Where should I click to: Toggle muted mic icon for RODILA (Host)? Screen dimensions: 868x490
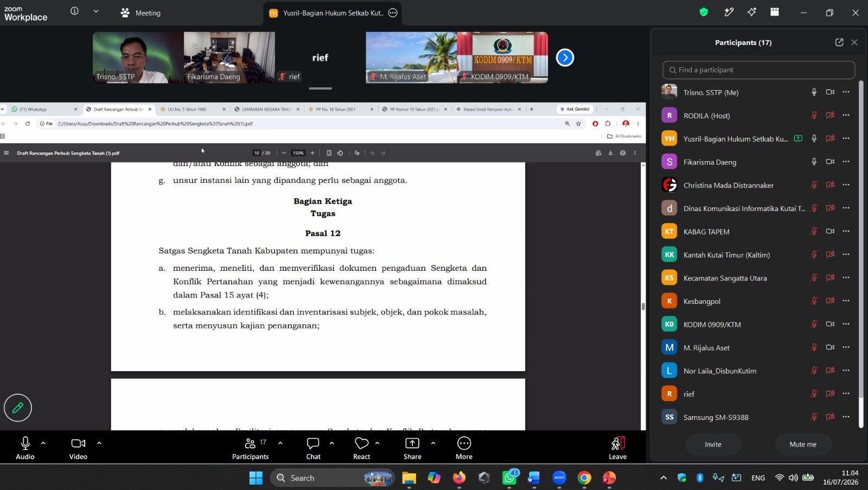coord(814,115)
